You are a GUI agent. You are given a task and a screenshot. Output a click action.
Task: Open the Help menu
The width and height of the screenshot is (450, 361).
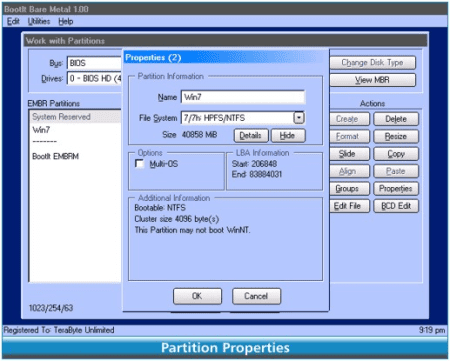pos(66,21)
